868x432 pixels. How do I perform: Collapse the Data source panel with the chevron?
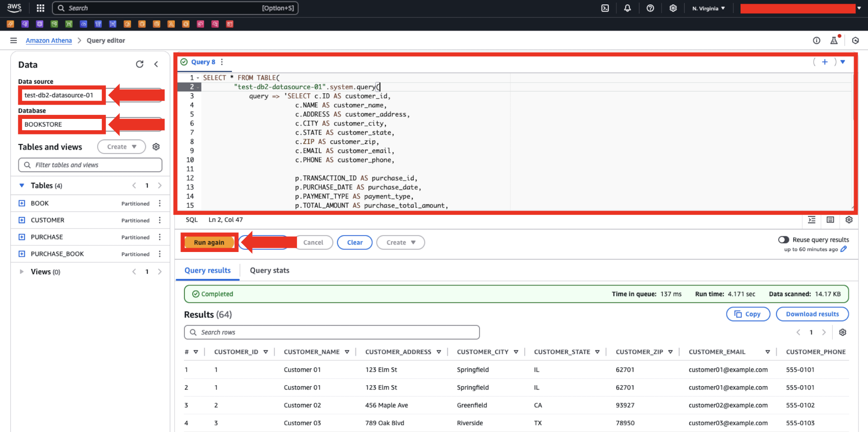156,64
